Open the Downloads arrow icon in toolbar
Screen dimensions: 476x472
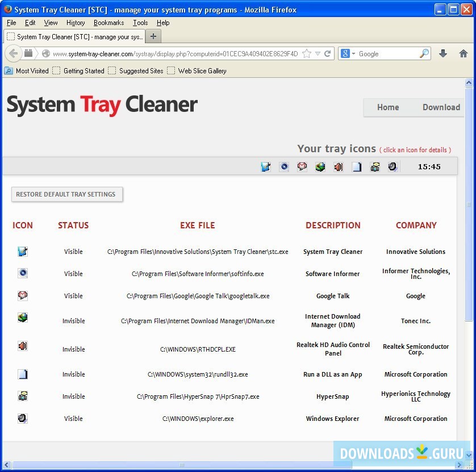pos(443,54)
